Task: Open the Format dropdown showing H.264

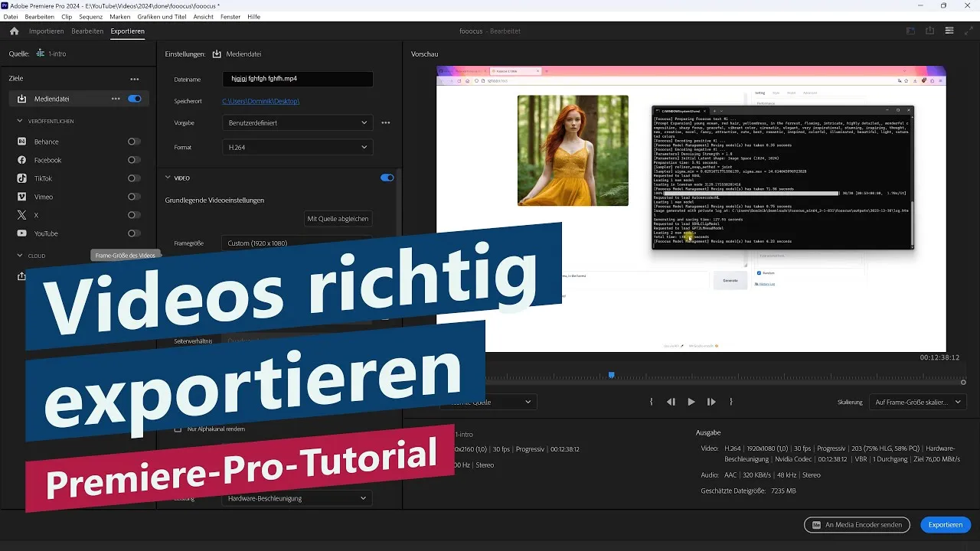Action: tap(297, 147)
